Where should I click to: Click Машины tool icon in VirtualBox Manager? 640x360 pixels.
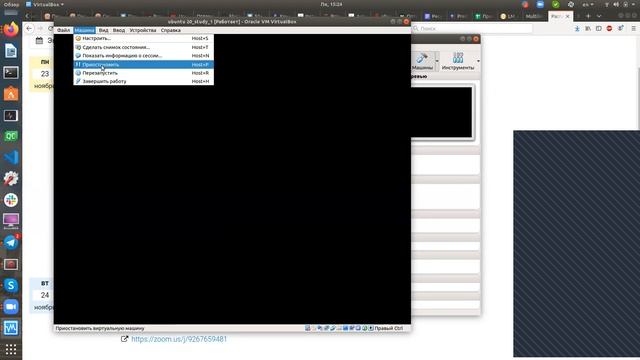coord(422,61)
